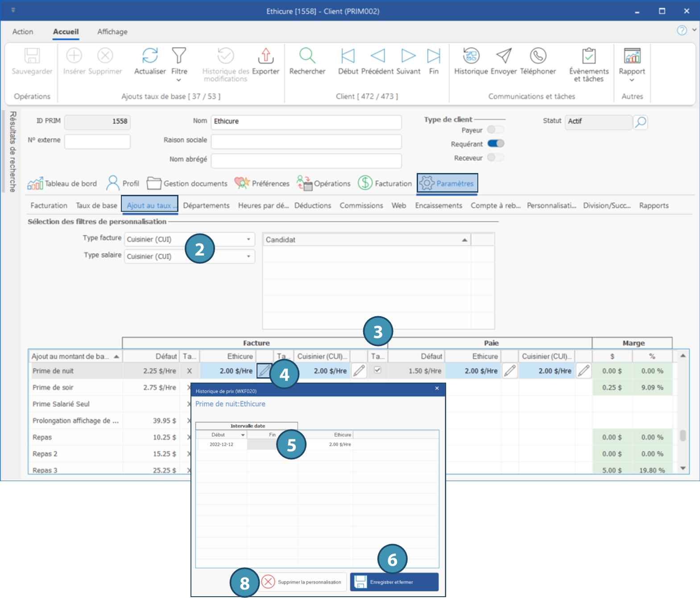Click the Téléphoner phone icon
The width and height of the screenshot is (700, 598).
coord(538,56)
